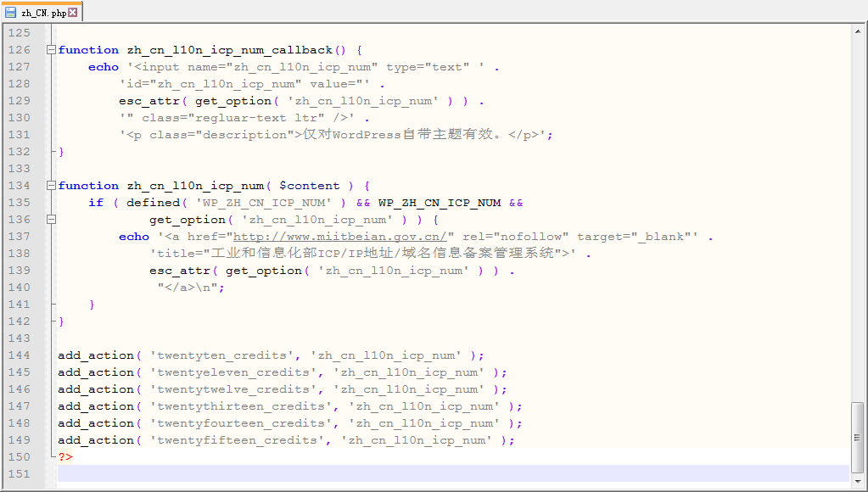Click line number 151 in the margin
The image size is (868, 492).
(x=20, y=473)
